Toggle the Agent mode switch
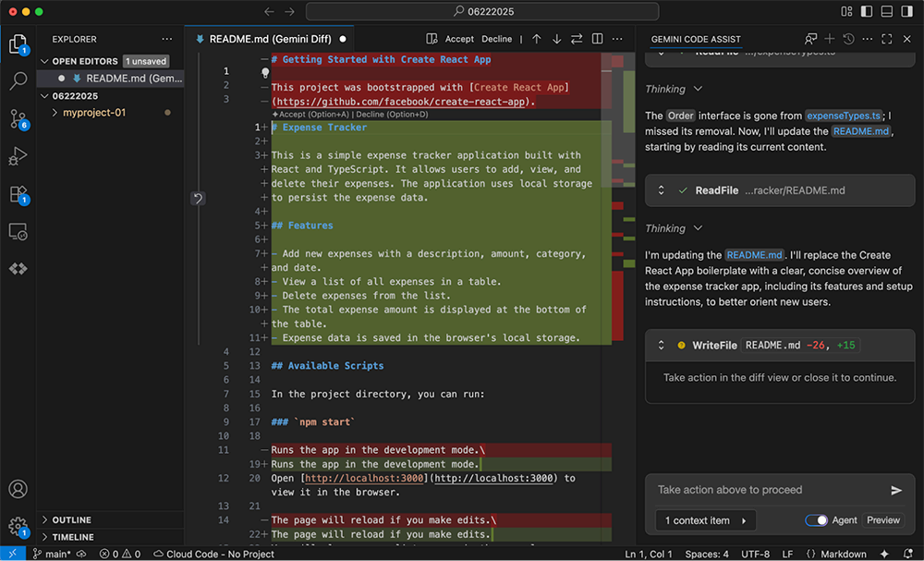 coord(816,520)
